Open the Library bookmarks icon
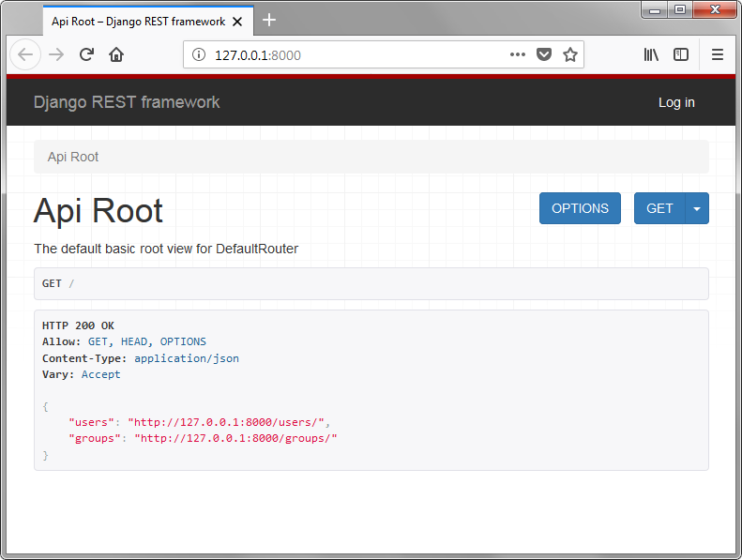 point(651,54)
